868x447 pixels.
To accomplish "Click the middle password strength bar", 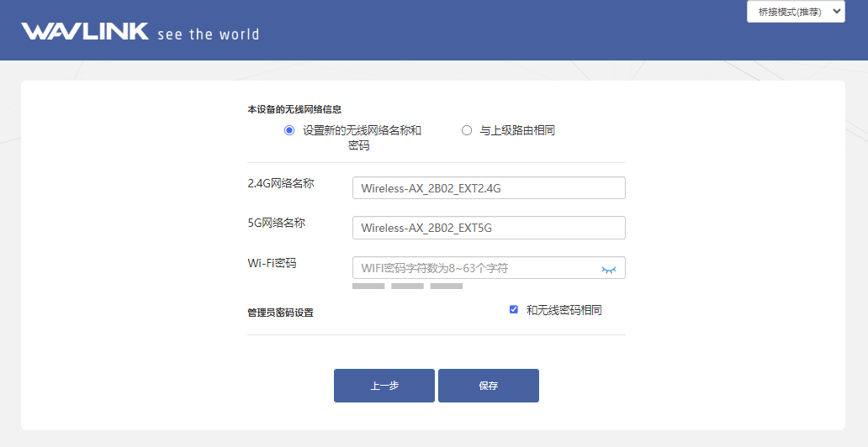I will (x=407, y=287).
